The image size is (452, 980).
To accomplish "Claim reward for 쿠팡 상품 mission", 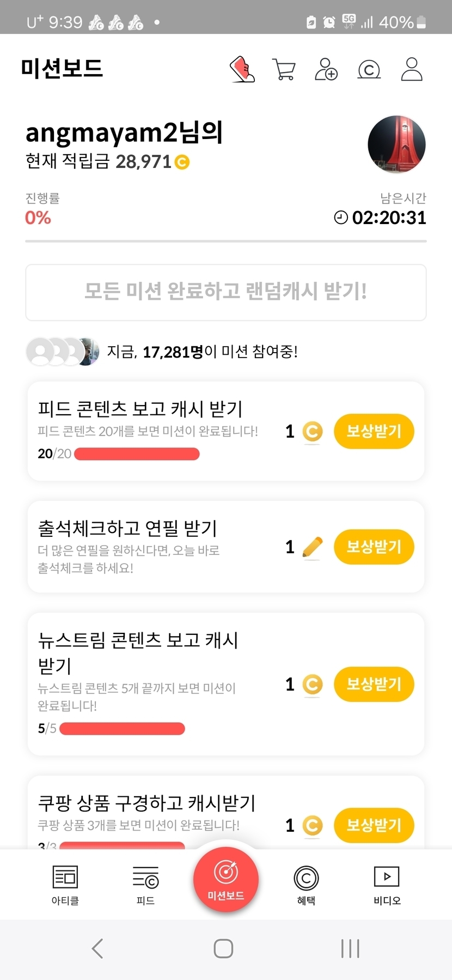I will (374, 825).
